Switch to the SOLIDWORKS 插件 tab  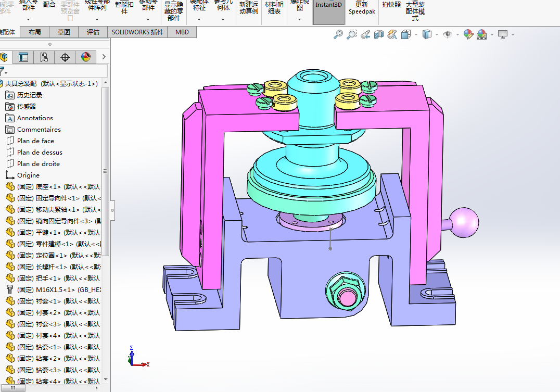[137, 32]
